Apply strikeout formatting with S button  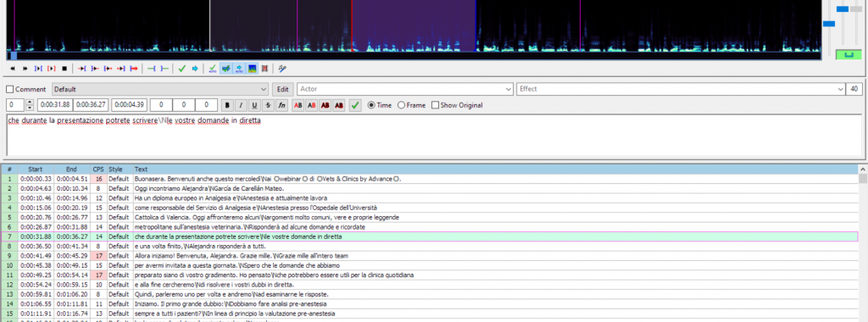pyautogui.click(x=268, y=105)
